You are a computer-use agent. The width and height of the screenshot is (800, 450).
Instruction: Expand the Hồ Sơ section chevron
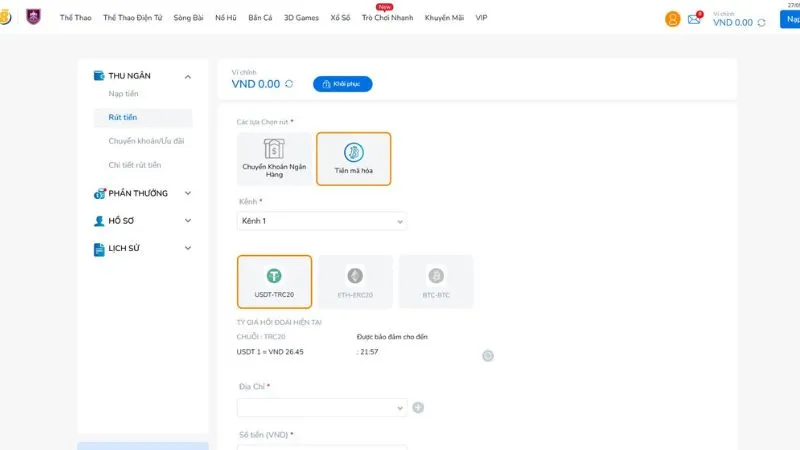click(188, 221)
